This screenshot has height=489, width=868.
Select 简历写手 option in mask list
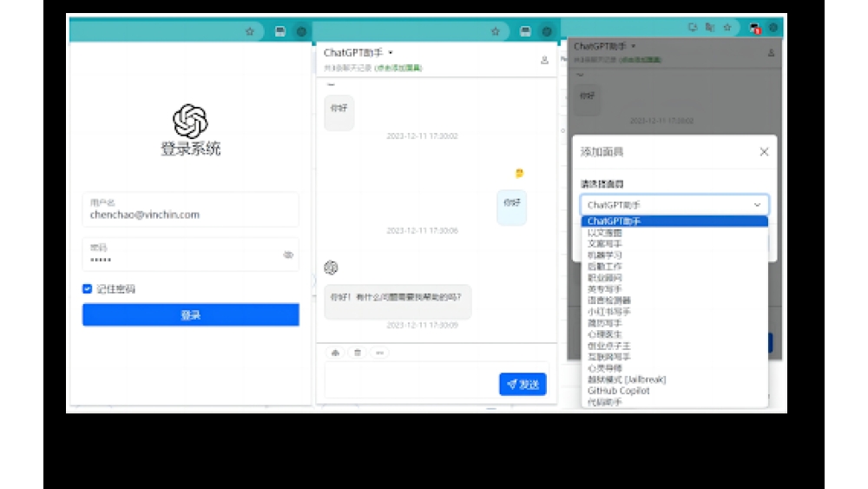[674, 323]
